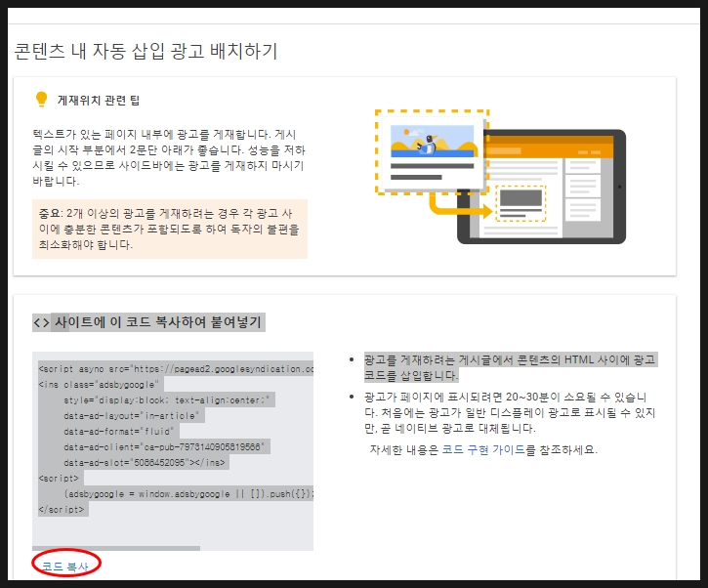
Task: Click the closing '</script>' code line
Action: point(62,510)
